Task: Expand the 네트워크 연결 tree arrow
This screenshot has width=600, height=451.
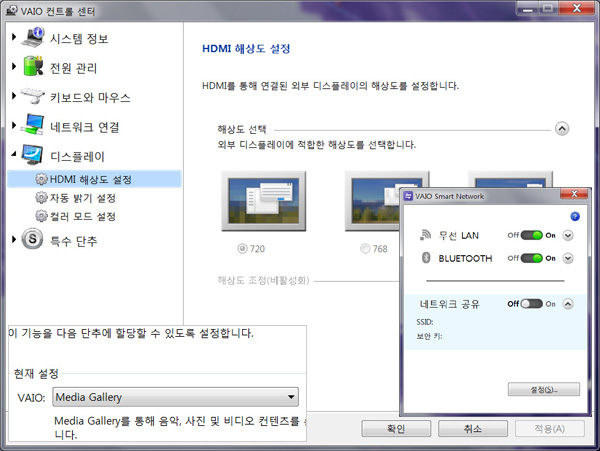Action: [x=14, y=125]
